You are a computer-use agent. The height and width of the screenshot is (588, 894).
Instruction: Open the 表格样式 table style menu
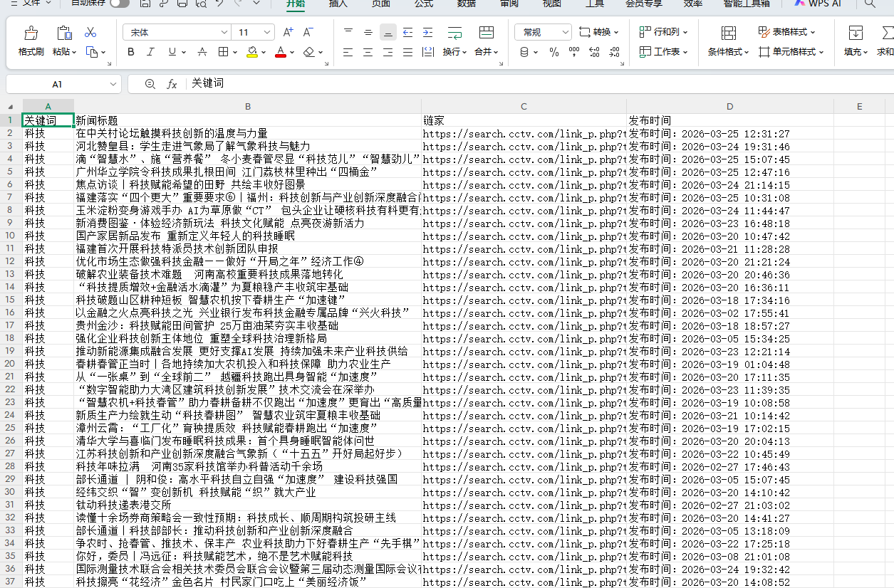pos(786,32)
